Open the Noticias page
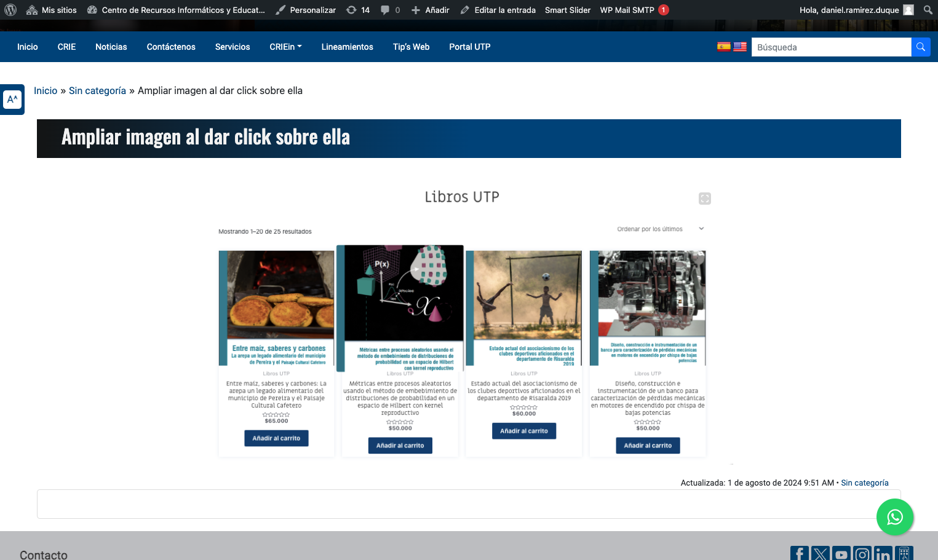The width and height of the screenshot is (938, 560). 111,47
